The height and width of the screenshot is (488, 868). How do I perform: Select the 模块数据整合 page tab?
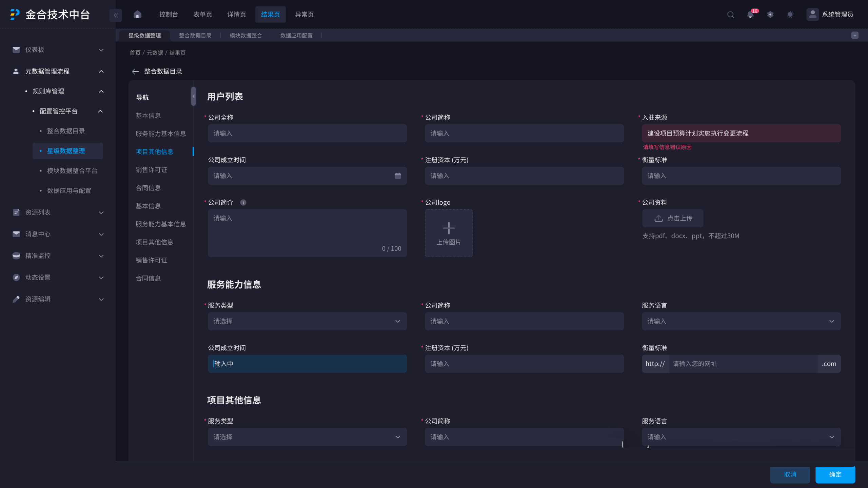245,36
